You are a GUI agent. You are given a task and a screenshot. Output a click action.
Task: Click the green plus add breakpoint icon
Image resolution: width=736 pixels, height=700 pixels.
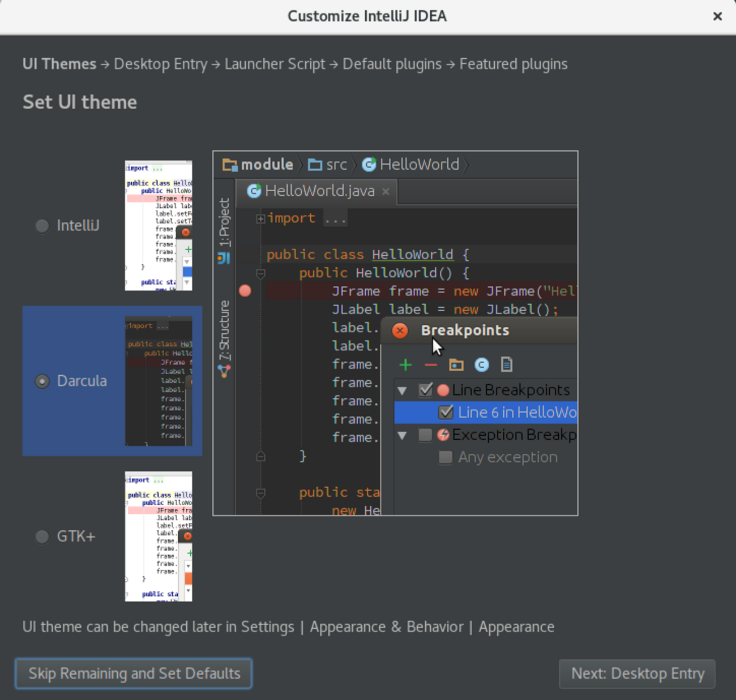405,365
